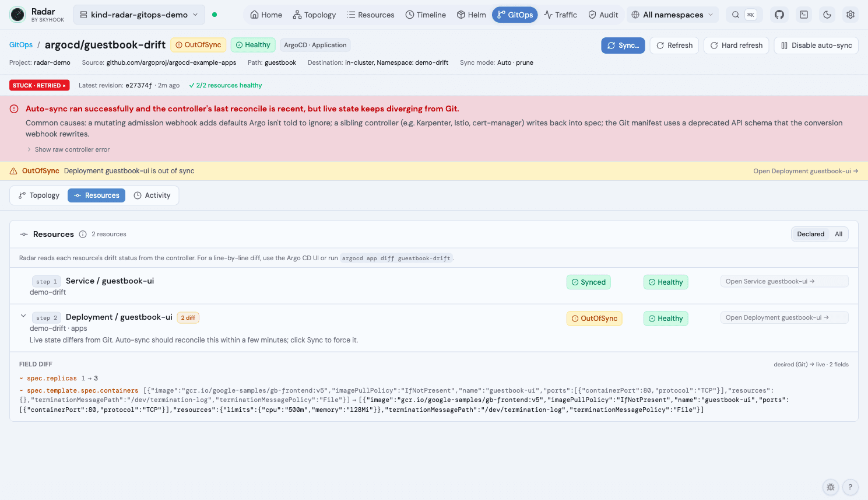Click the Healthy badge in Deployment row
The height and width of the screenshot is (500, 868).
tap(666, 319)
